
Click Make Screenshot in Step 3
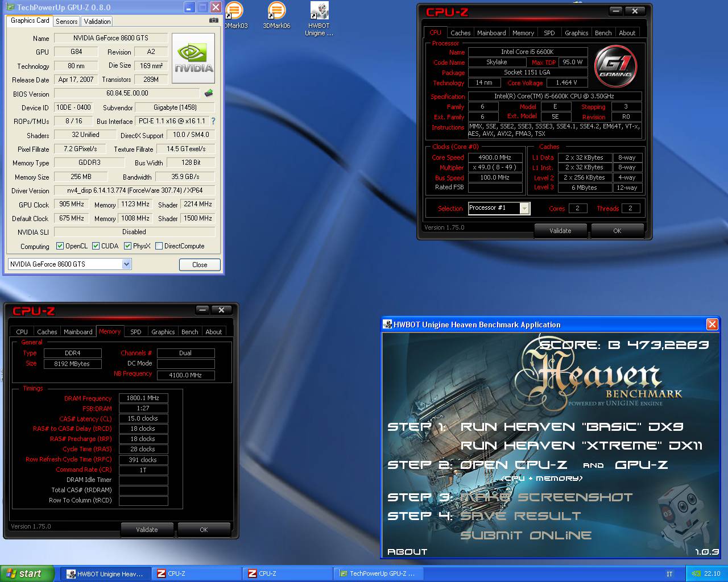point(546,497)
